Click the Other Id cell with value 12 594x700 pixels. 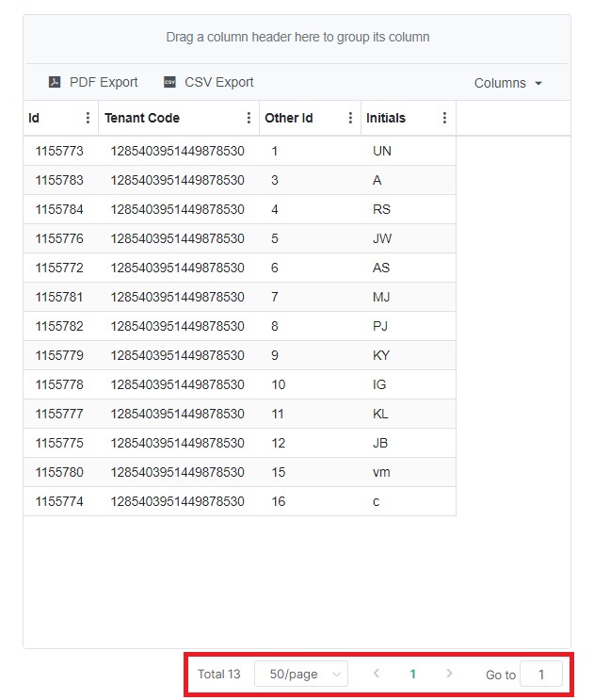(x=310, y=443)
